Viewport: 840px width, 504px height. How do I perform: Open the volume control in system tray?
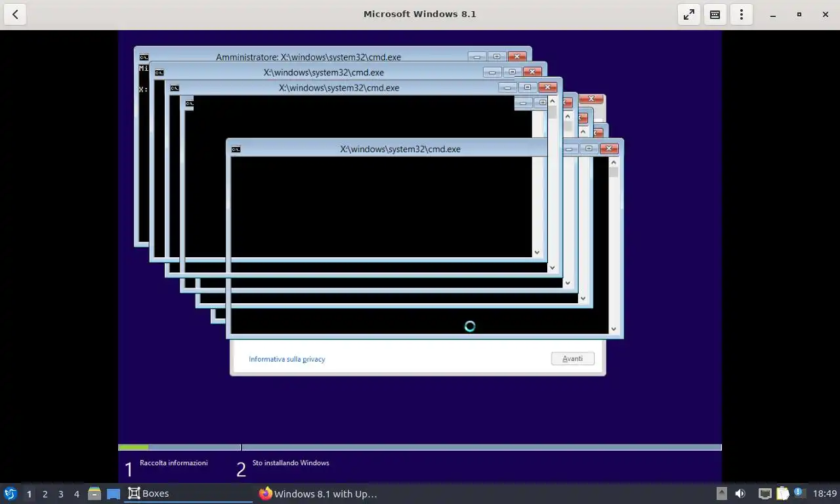click(740, 493)
